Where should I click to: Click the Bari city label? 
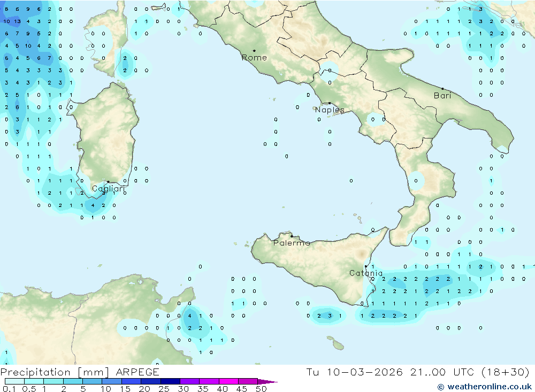click(442, 96)
